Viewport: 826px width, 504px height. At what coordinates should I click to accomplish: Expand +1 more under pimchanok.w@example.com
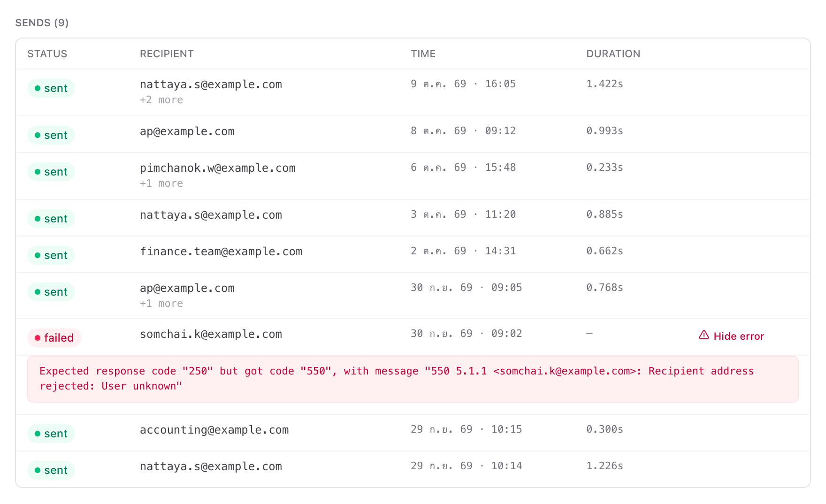(161, 183)
